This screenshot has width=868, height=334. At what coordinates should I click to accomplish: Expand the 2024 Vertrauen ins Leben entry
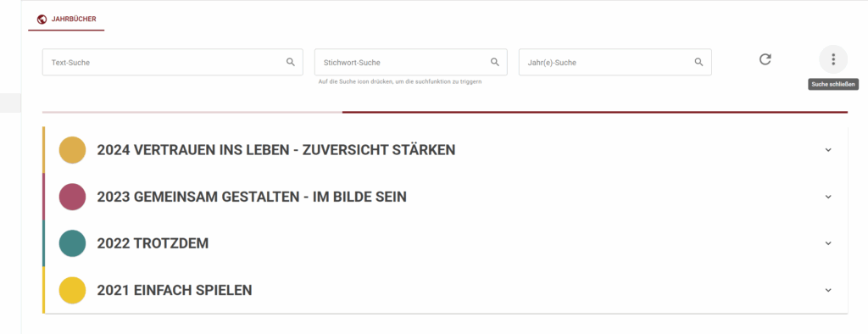pos(446,150)
